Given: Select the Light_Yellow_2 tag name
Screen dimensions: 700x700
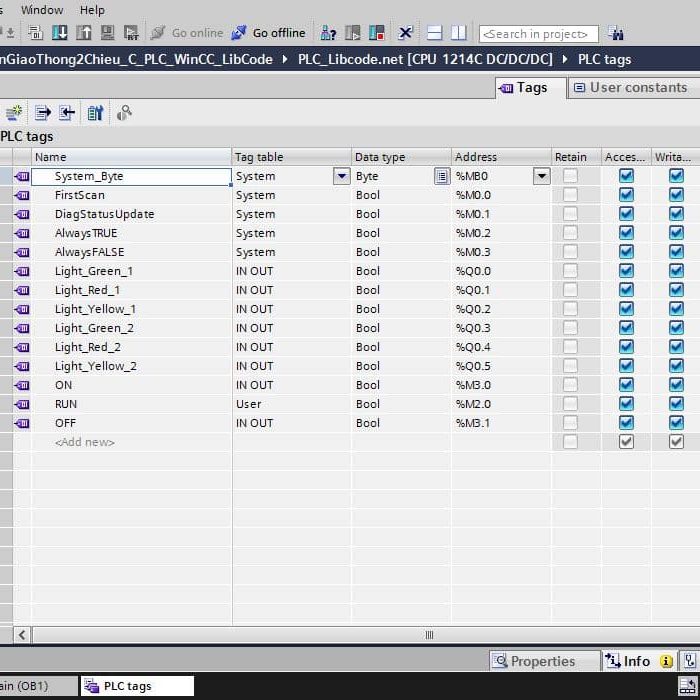Looking at the screenshot, I should tap(96, 366).
